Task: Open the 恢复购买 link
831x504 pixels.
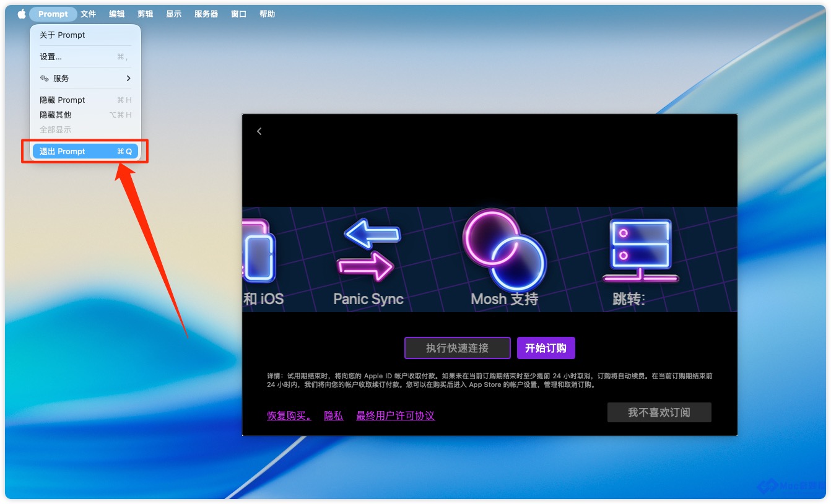Action: (289, 415)
